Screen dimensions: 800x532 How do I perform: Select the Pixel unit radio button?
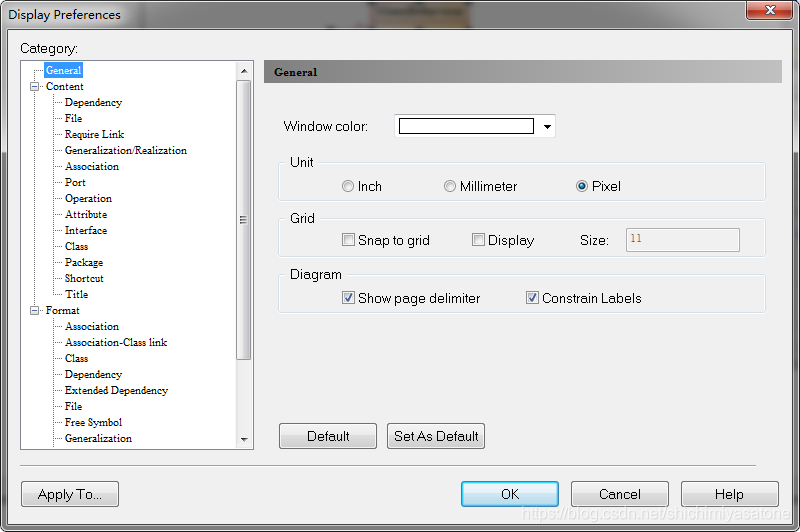coord(582,186)
